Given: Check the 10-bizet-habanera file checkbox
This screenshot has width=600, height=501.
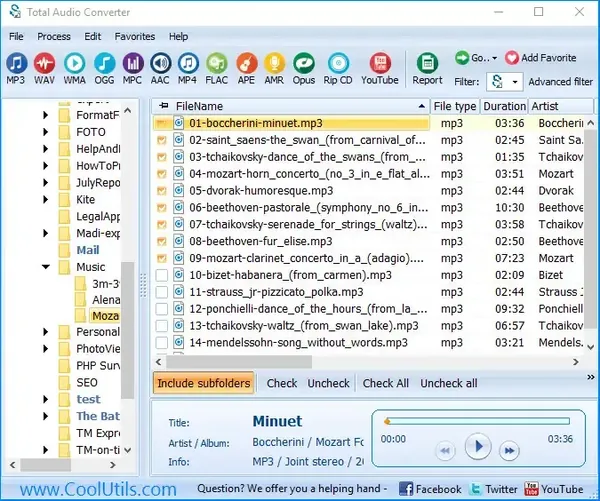Looking at the screenshot, I should coord(162,275).
